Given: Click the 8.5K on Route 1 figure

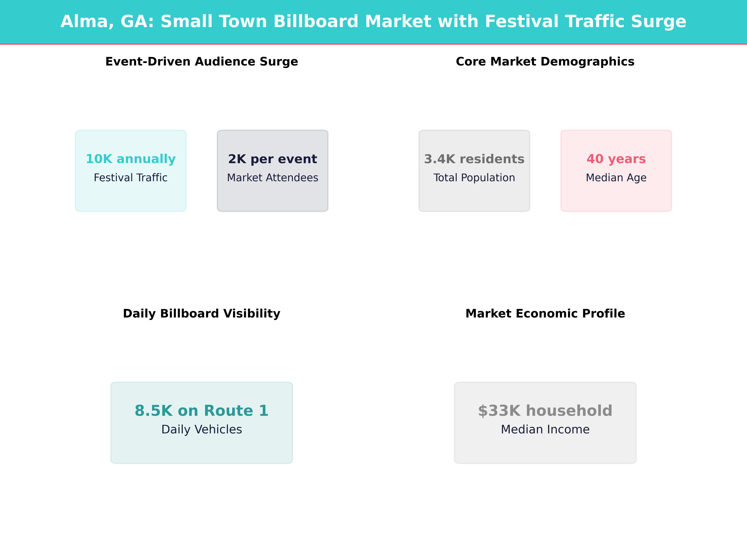Looking at the screenshot, I should click(202, 411).
